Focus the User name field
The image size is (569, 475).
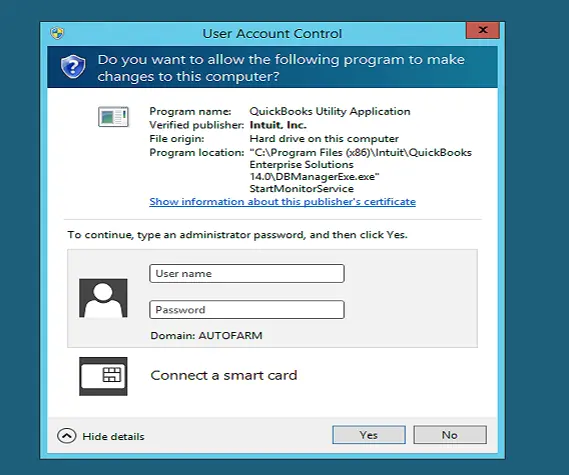(x=247, y=273)
